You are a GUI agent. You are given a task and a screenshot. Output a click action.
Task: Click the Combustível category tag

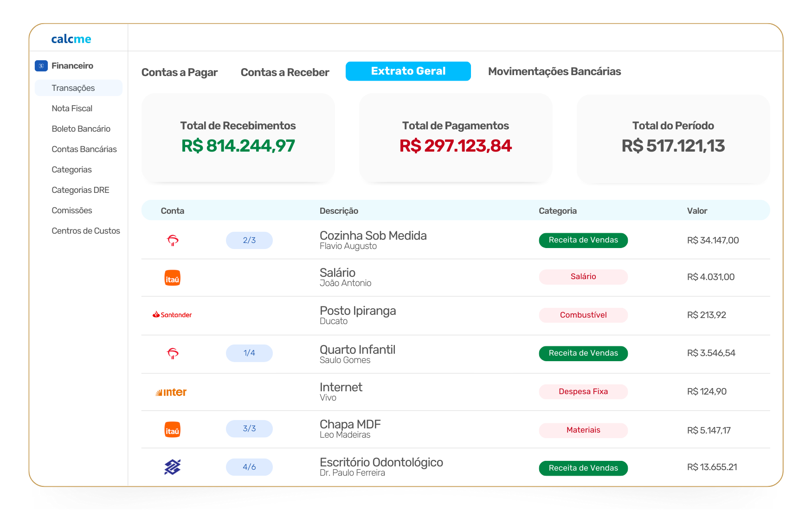point(583,315)
